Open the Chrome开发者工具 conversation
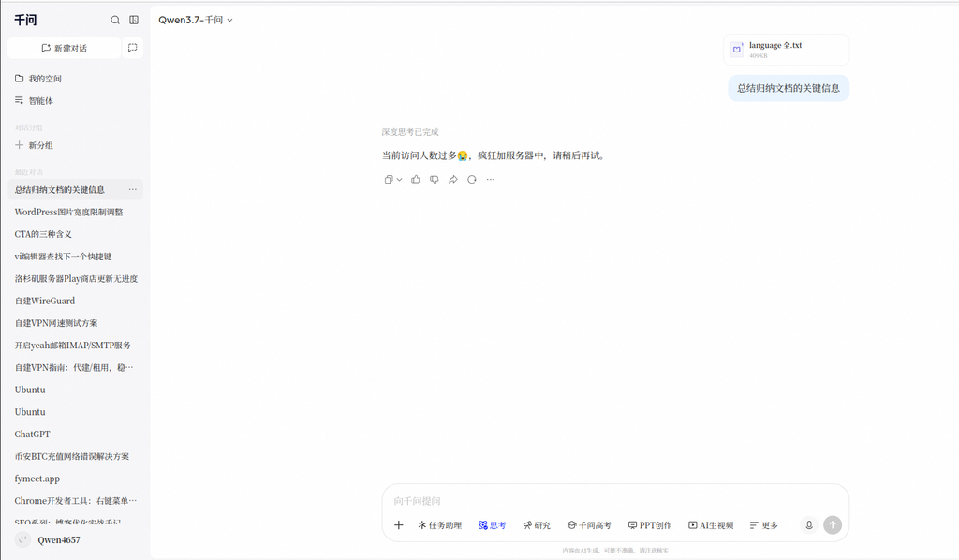959x560 pixels. [x=75, y=501]
